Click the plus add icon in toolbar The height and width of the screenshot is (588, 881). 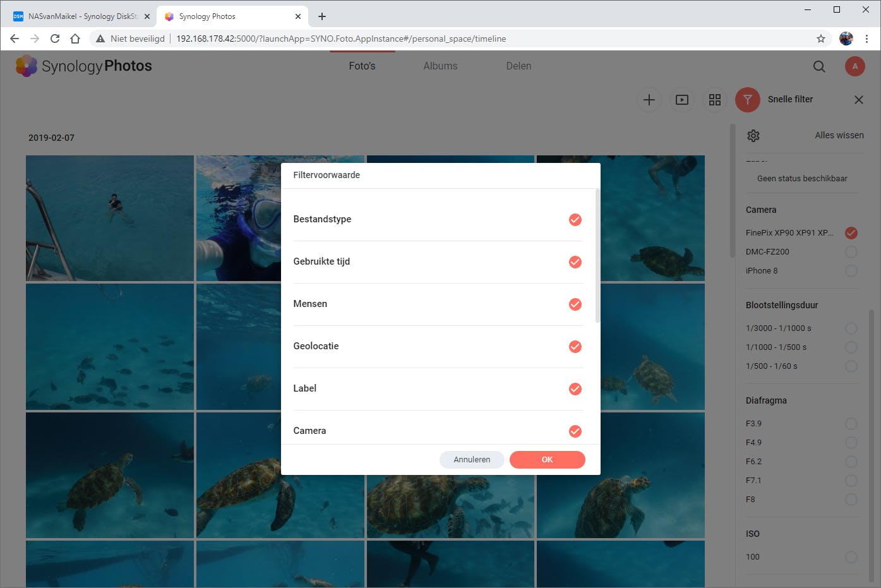(x=649, y=100)
